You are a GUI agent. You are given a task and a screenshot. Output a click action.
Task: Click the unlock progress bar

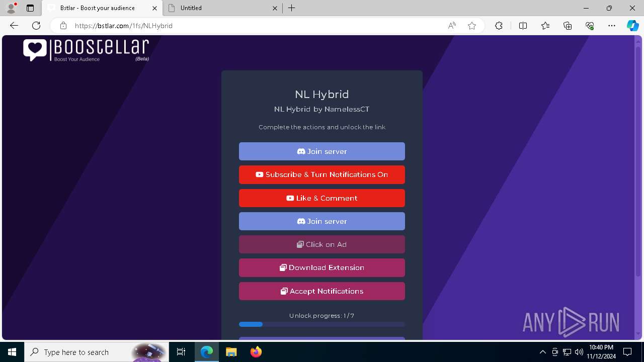(x=322, y=324)
